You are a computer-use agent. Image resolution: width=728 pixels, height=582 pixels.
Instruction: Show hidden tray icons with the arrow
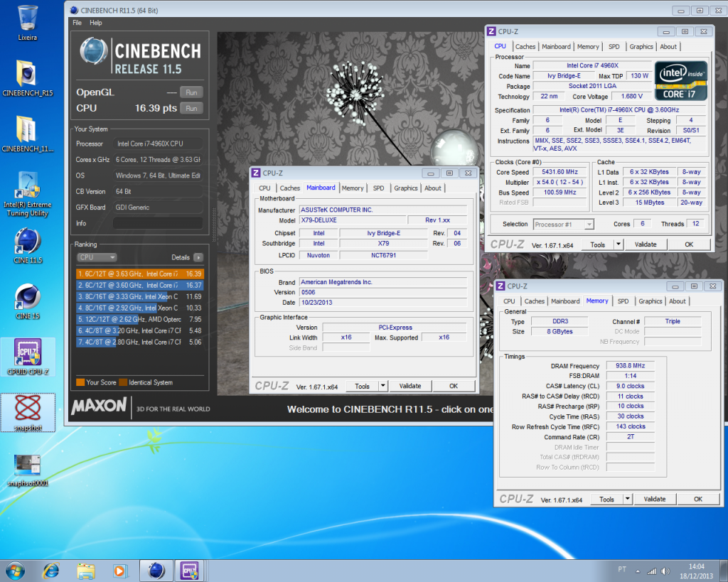click(x=638, y=571)
